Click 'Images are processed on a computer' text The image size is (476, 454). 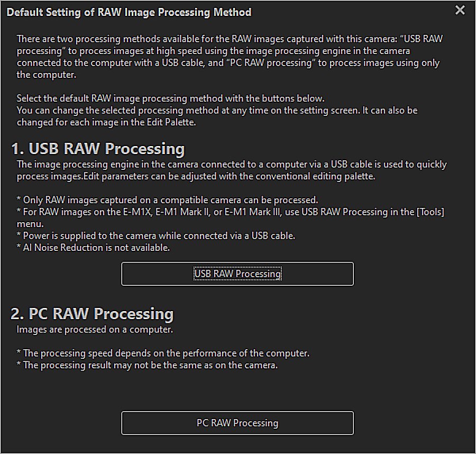pos(95,330)
